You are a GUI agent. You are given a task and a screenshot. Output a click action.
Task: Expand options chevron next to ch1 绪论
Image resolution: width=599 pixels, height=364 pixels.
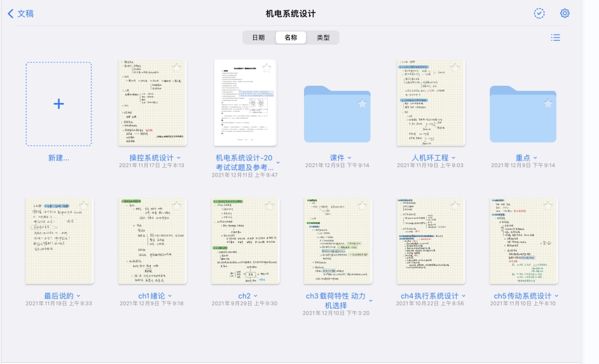(x=170, y=296)
